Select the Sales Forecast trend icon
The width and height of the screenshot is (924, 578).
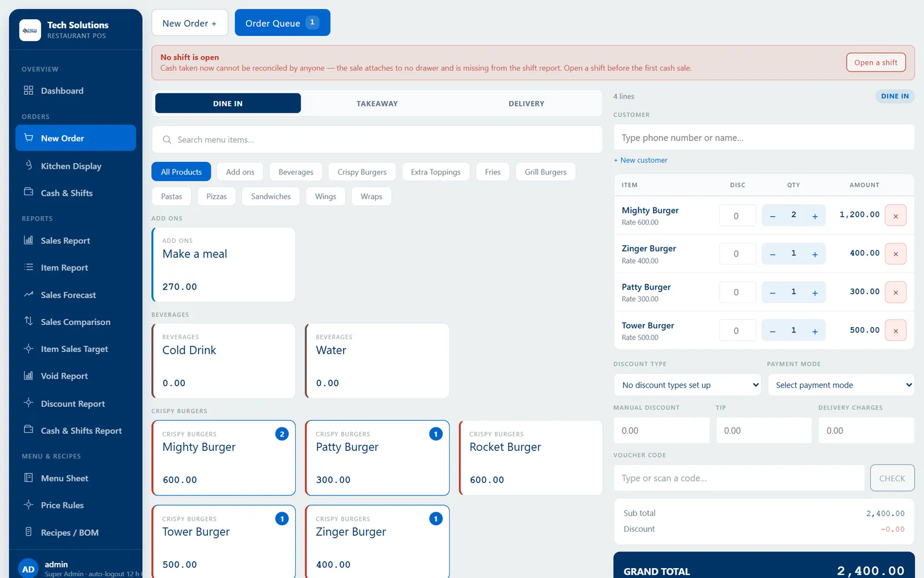[x=28, y=294]
